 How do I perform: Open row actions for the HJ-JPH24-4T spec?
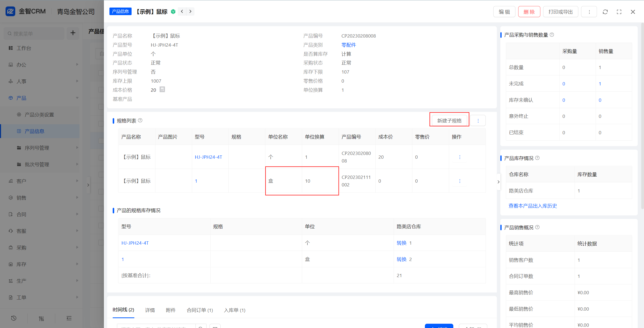tap(460, 157)
